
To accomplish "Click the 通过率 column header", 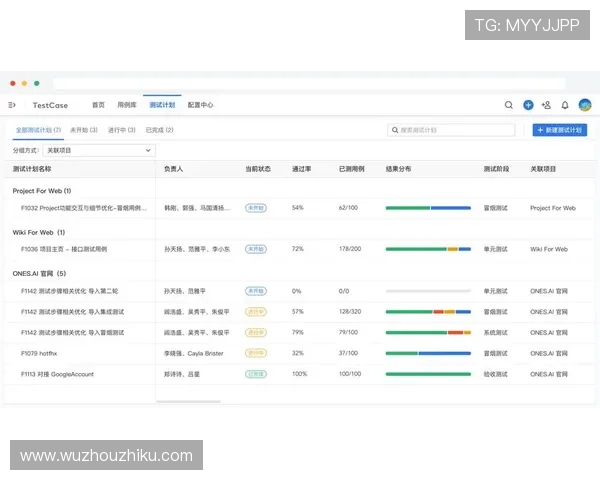I will pos(302,169).
